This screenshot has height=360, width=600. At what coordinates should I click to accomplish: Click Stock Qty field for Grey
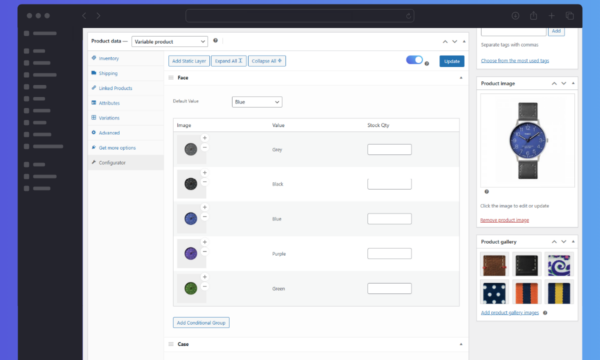390,149
